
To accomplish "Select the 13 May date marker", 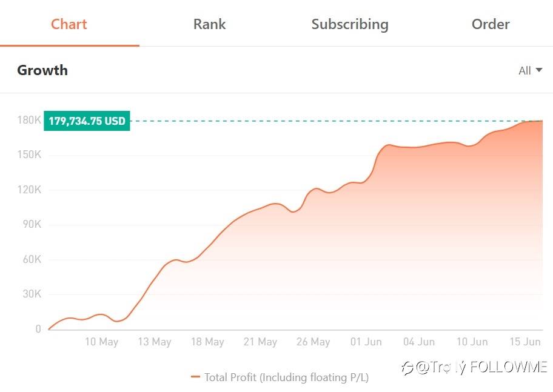I will pyautogui.click(x=155, y=342).
